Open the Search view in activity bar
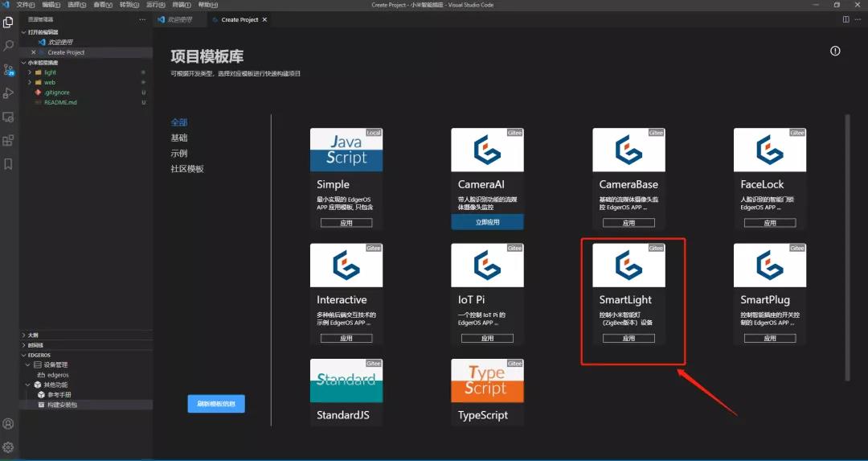The width and height of the screenshot is (868, 461). pos(8,46)
